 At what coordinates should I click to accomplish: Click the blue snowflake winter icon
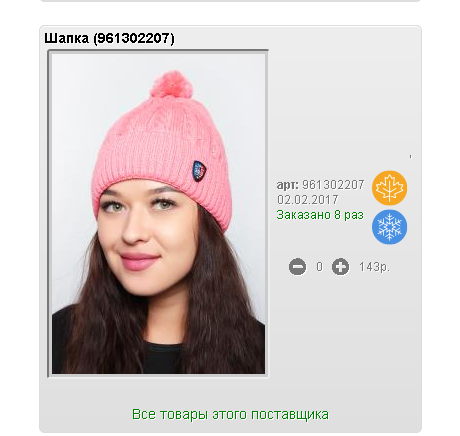pos(389,227)
